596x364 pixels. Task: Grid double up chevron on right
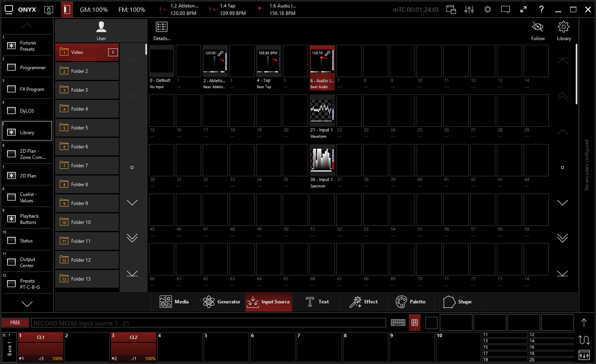pos(563,96)
